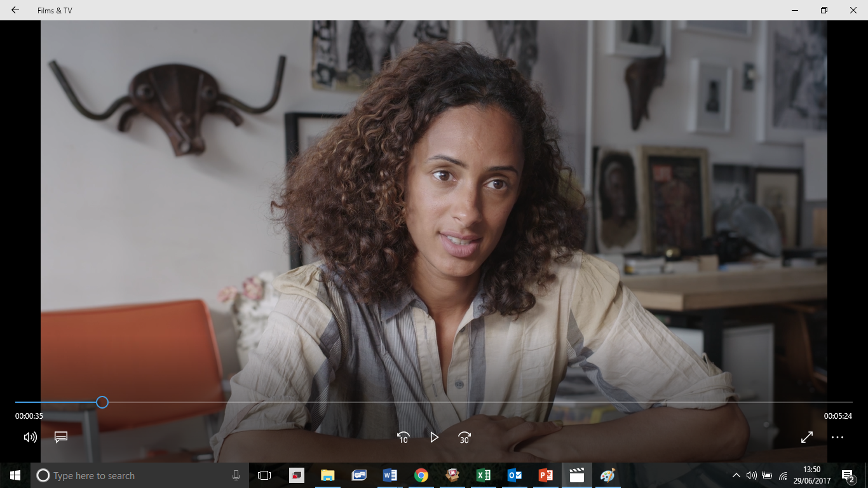Click the microphone icon in search box

tap(236, 475)
